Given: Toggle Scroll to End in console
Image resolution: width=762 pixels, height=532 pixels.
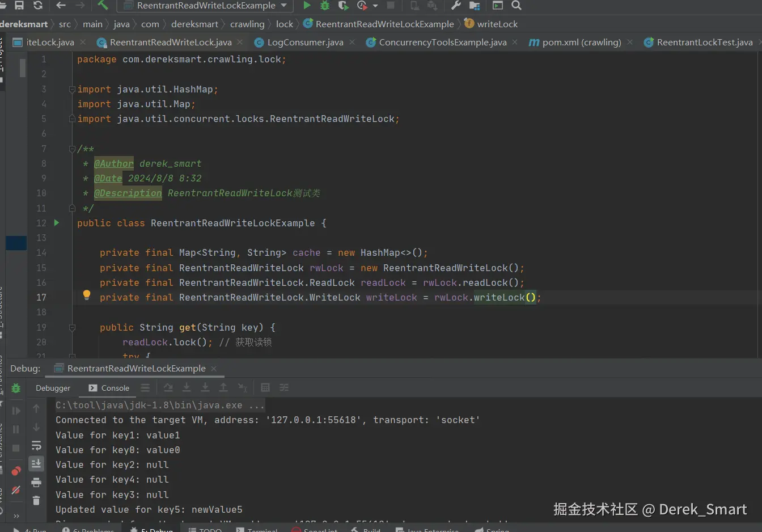Looking at the screenshot, I should coord(36,464).
